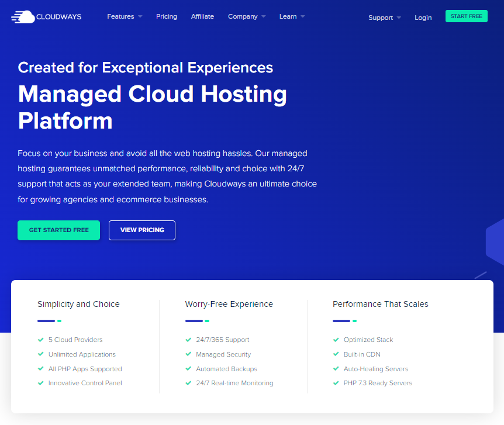Click the checkmark beside 5 Cloud Providers
This screenshot has height=425, width=504.
(x=41, y=340)
